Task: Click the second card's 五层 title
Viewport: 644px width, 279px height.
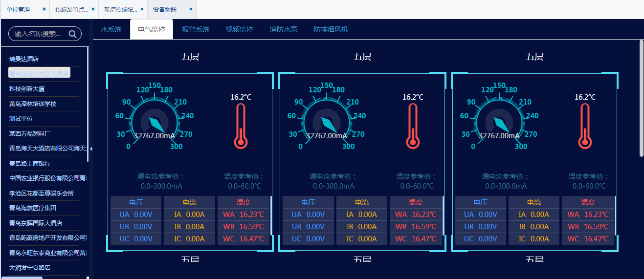Action: tap(362, 57)
